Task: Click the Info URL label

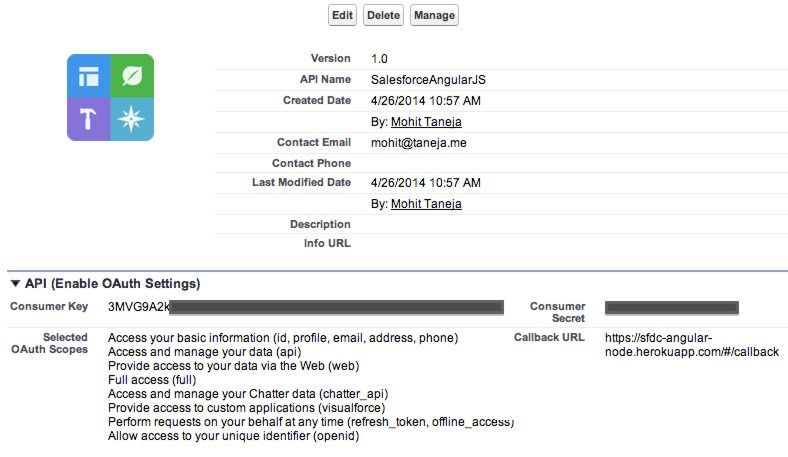Action: point(327,243)
